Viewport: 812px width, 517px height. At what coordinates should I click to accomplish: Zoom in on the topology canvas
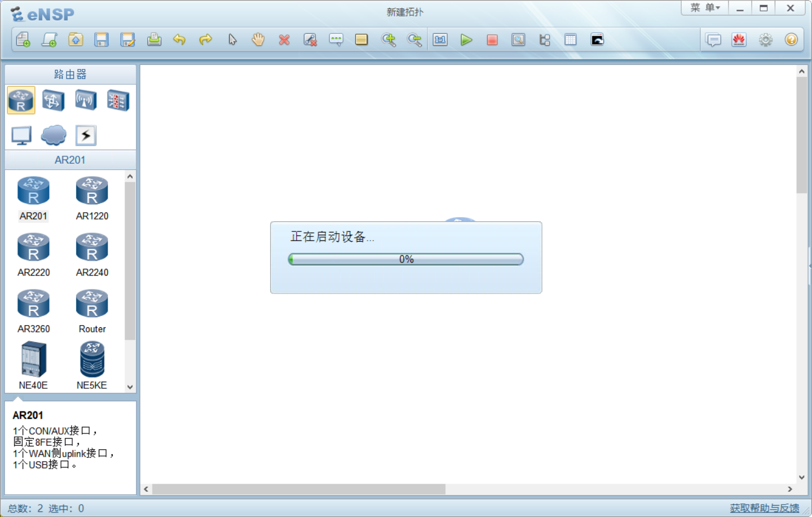(389, 40)
